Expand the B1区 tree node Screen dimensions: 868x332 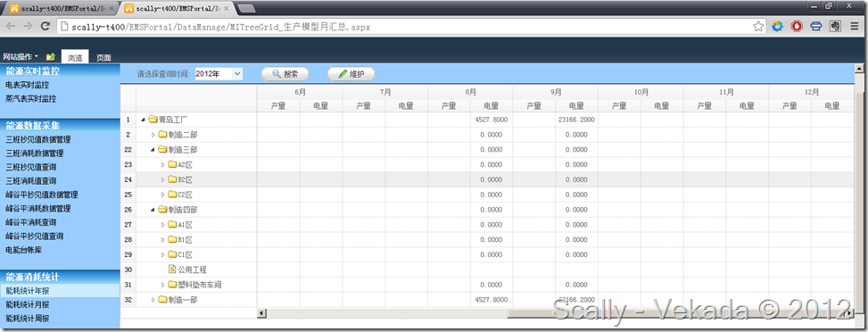click(162, 239)
